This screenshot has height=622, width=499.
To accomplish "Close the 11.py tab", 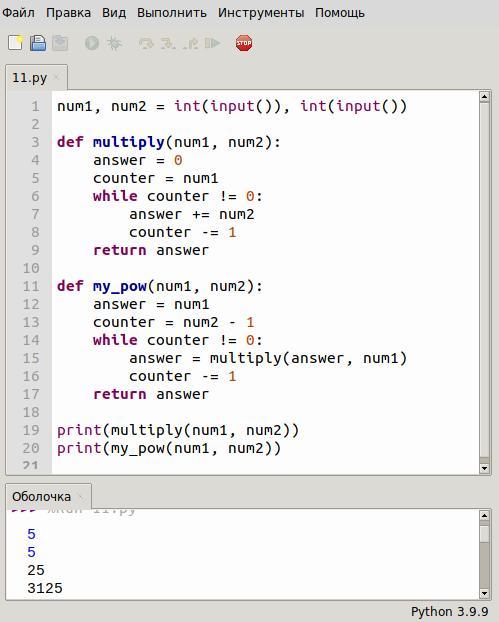I will 56,77.
